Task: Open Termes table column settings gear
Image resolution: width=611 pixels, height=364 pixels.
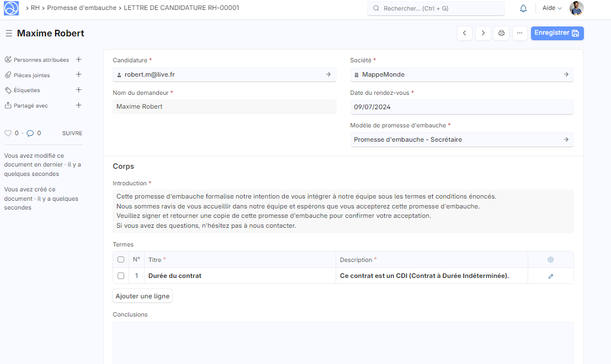Action: click(x=550, y=260)
